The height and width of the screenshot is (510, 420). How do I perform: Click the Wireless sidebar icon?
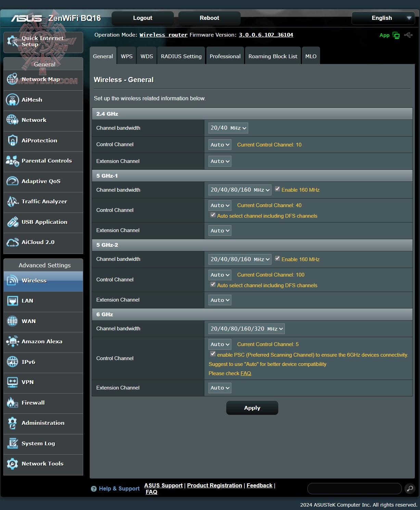13,281
